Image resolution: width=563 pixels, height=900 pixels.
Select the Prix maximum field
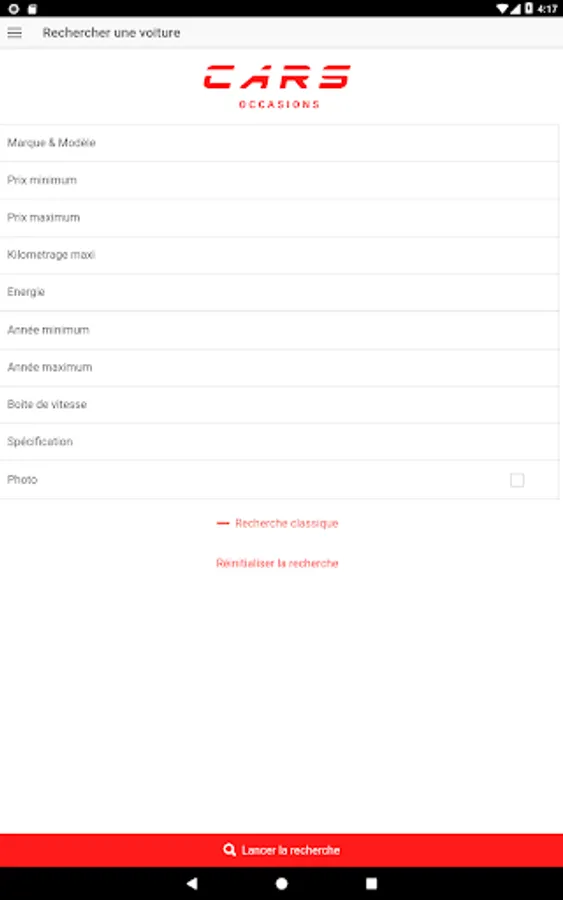(x=279, y=218)
